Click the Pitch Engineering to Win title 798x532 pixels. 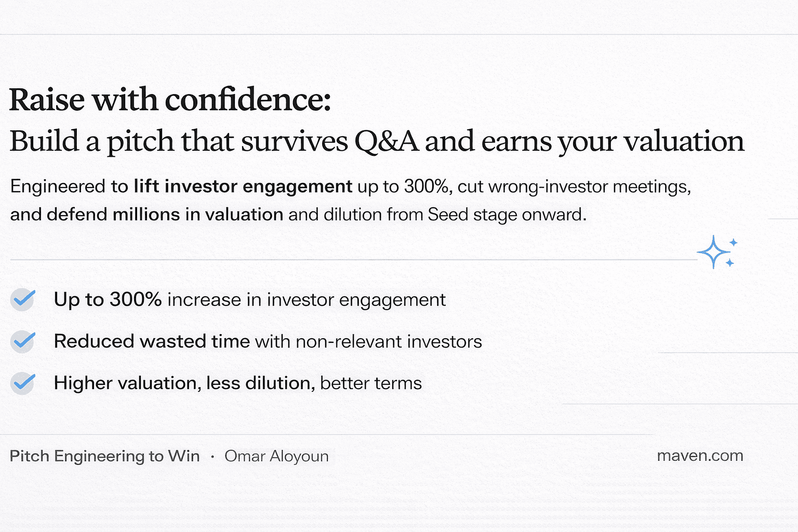[104, 456]
